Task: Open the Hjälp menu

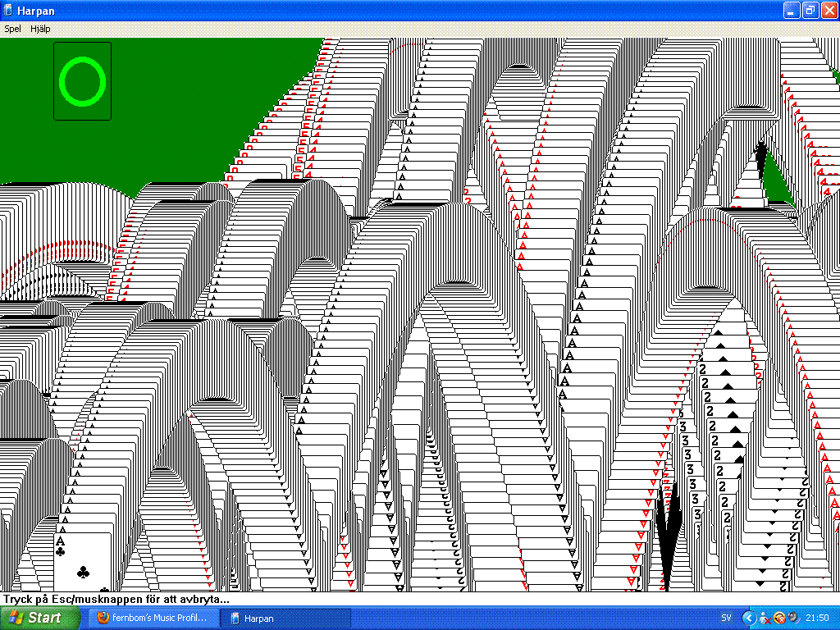Action: [x=40, y=29]
